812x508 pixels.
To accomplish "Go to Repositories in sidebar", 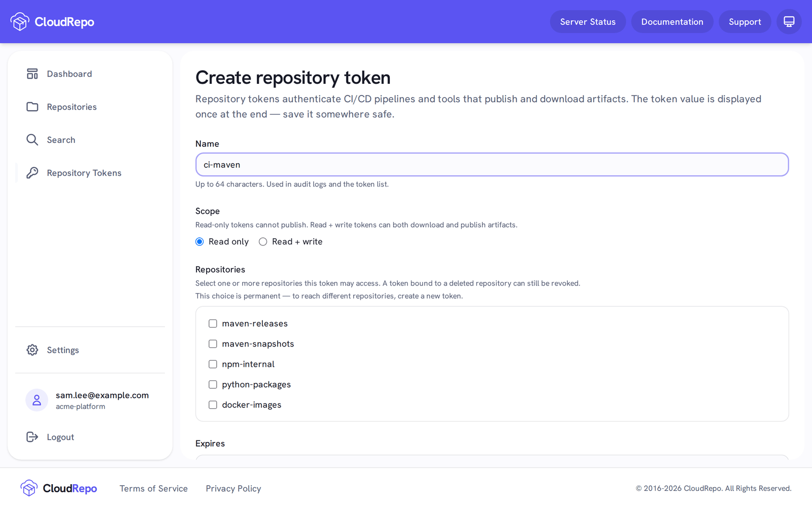I will coord(90,107).
